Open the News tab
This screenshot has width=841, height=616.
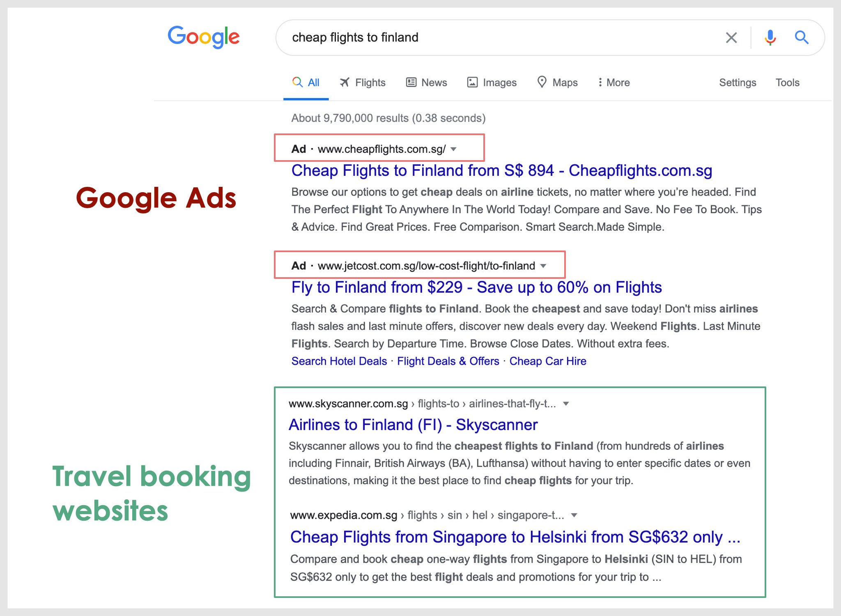426,83
